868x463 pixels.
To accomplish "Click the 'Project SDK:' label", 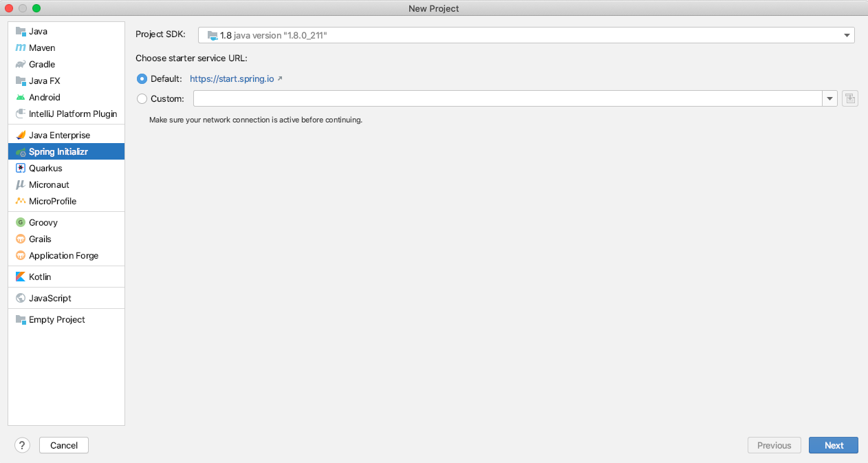I will tap(160, 34).
